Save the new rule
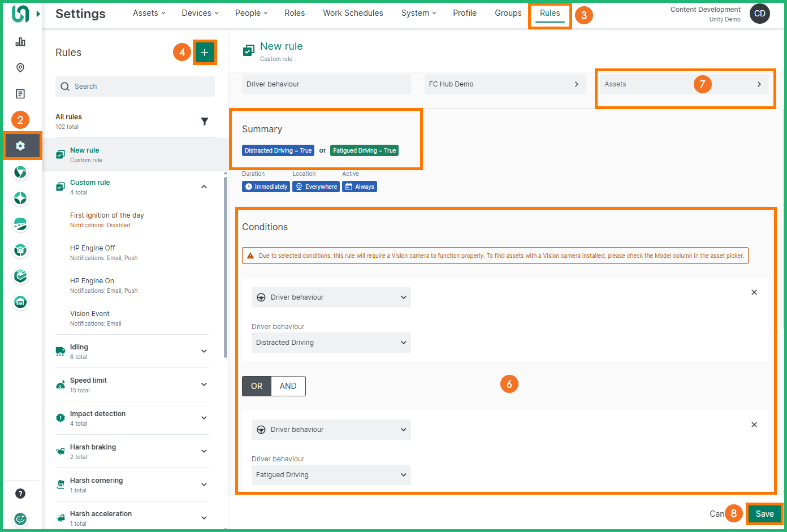The width and height of the screenshot is (787, 532). coord(764,514)
